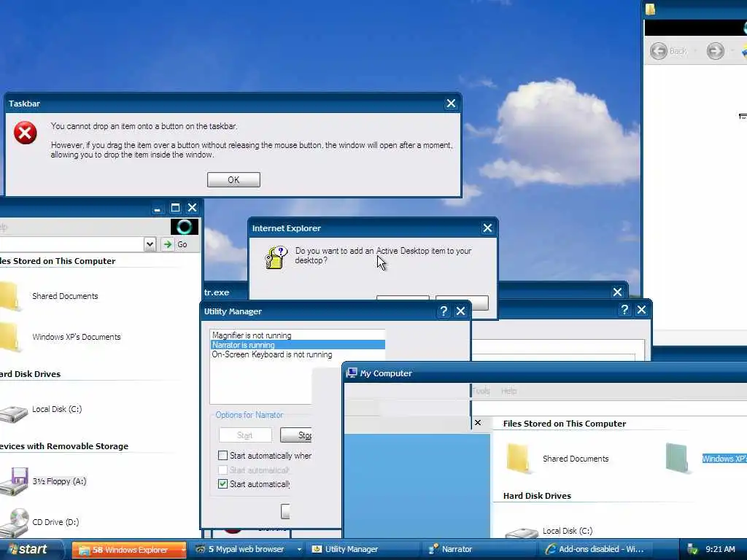Click the throbber logo in left Explorer window

click(x=185, y=227)
